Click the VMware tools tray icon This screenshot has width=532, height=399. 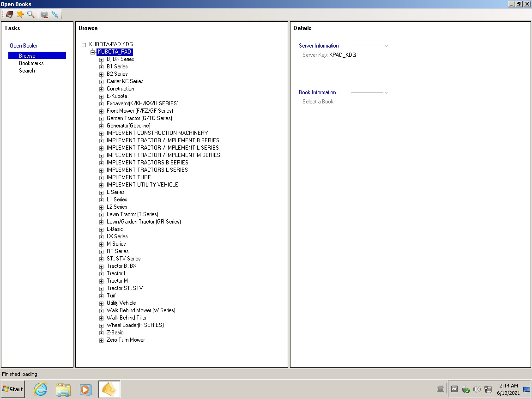click(454, 389)
